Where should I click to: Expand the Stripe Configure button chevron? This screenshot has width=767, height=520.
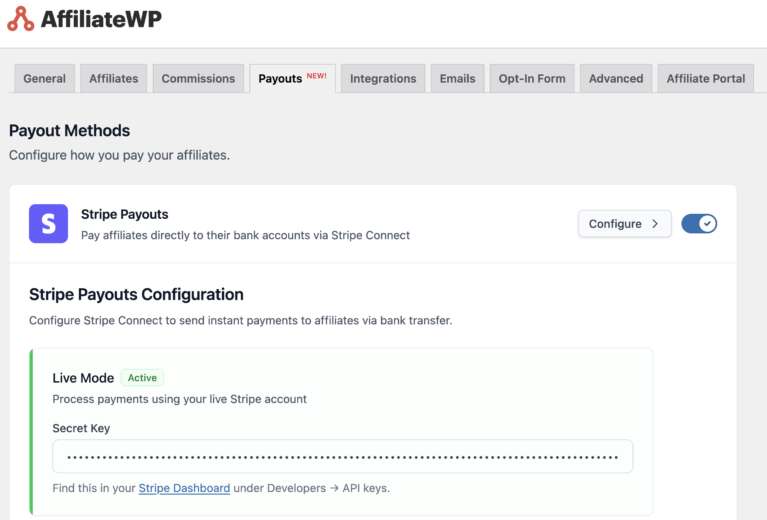[x=655, y=224]
